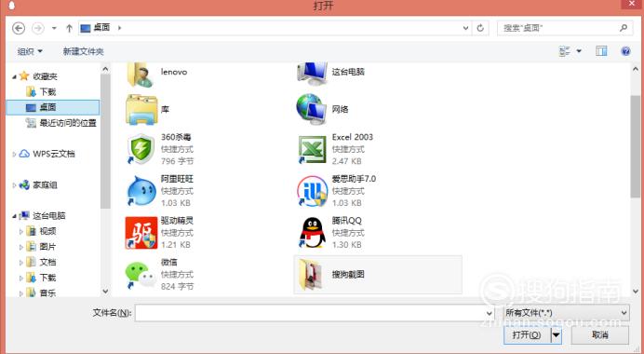Click the file list scroll up arrow
This screenshot has width=644, height=354.
point(636,70)
